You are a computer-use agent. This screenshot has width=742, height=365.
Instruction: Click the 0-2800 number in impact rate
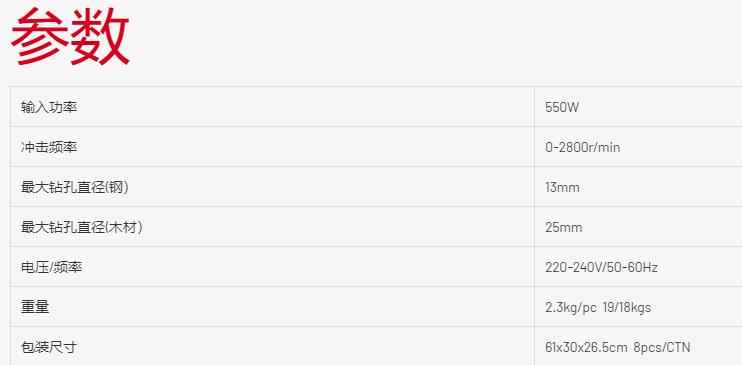tap(566, 148)
